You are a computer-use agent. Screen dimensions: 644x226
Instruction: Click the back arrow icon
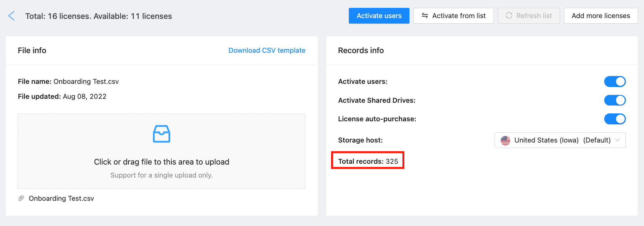11,16
